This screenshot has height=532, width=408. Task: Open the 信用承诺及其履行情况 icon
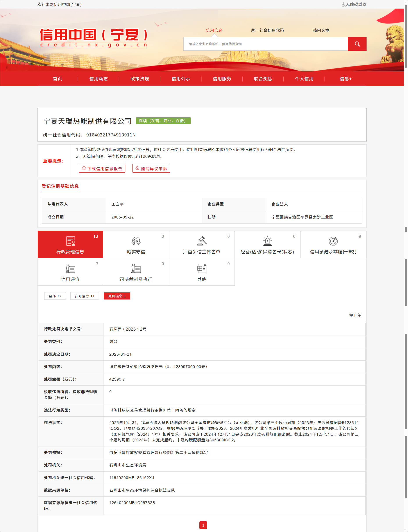click(333, 241)
